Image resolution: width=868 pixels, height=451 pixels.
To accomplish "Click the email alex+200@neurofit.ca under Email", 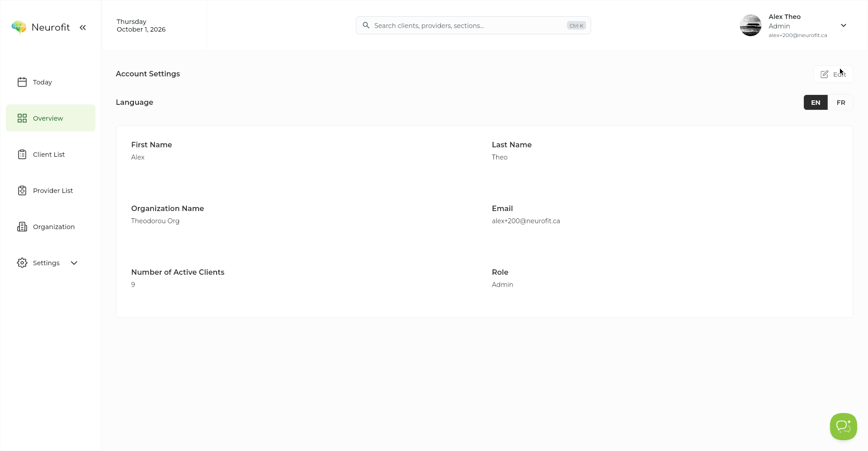I will point(526,221).
